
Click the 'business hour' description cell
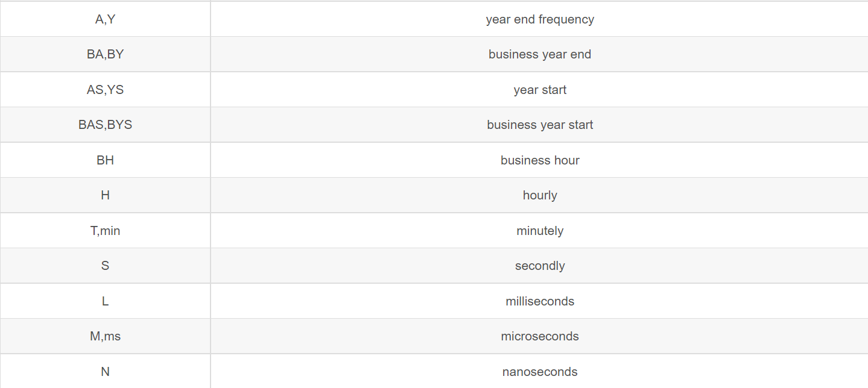point(540,160)
